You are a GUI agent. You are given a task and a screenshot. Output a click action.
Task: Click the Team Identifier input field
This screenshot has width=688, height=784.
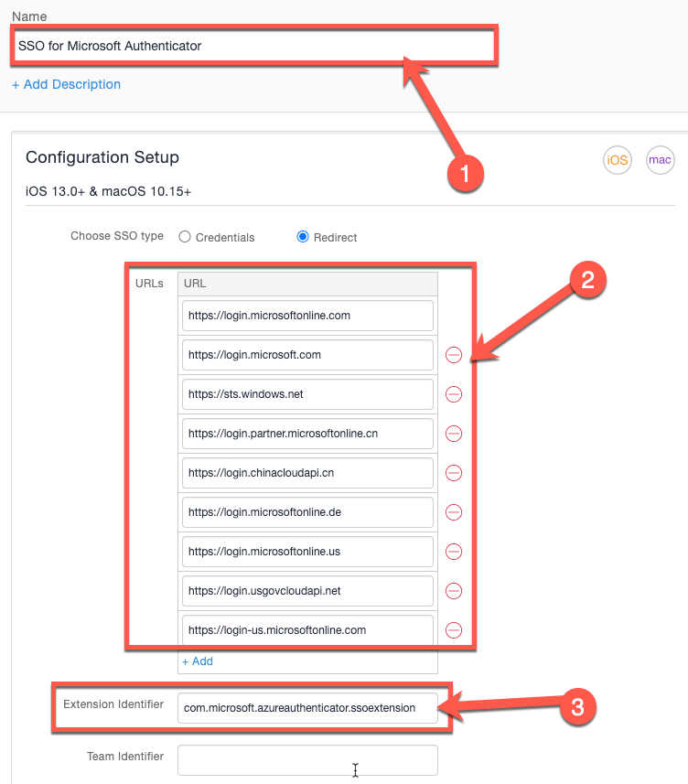tap(308, 759)
